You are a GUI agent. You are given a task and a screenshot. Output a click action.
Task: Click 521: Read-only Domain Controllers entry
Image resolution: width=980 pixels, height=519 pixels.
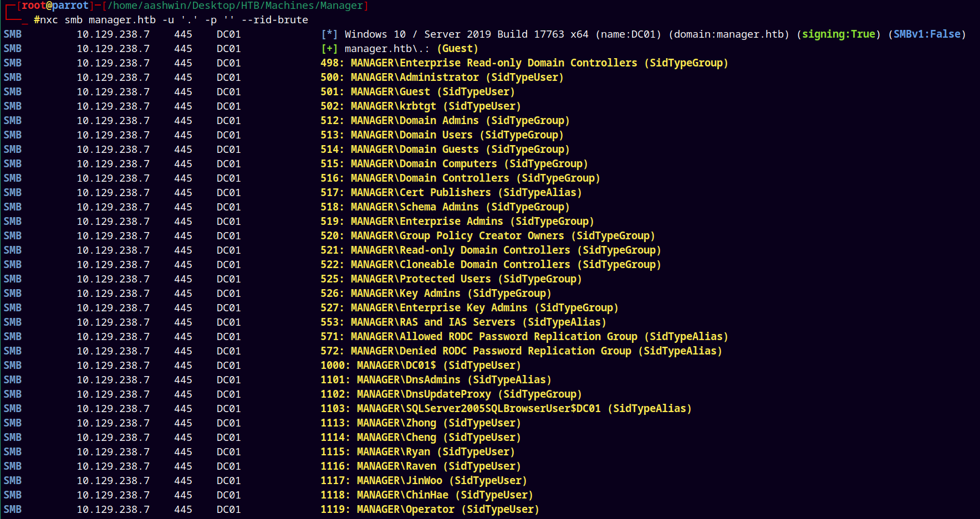click(x=491, y=250)
